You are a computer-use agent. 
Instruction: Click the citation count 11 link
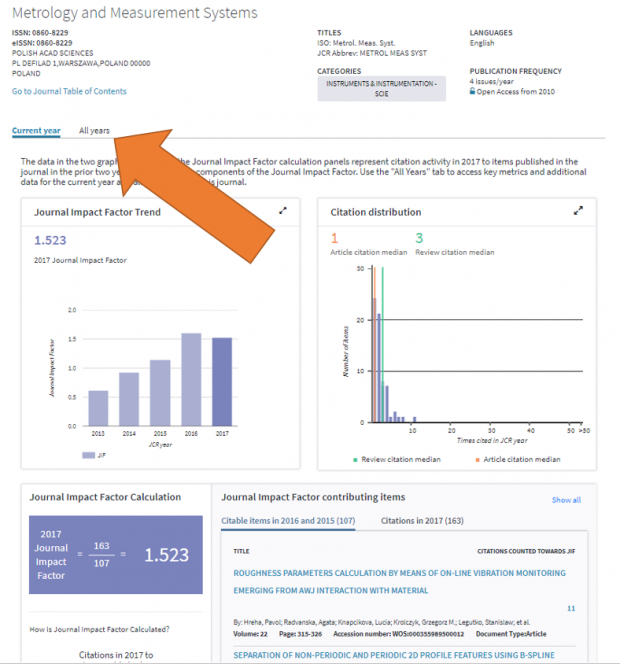[x=571, y=608]
